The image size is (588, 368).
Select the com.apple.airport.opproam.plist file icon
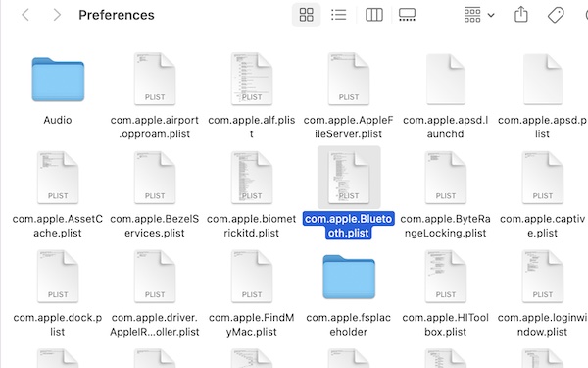click(x=155, y=79)
